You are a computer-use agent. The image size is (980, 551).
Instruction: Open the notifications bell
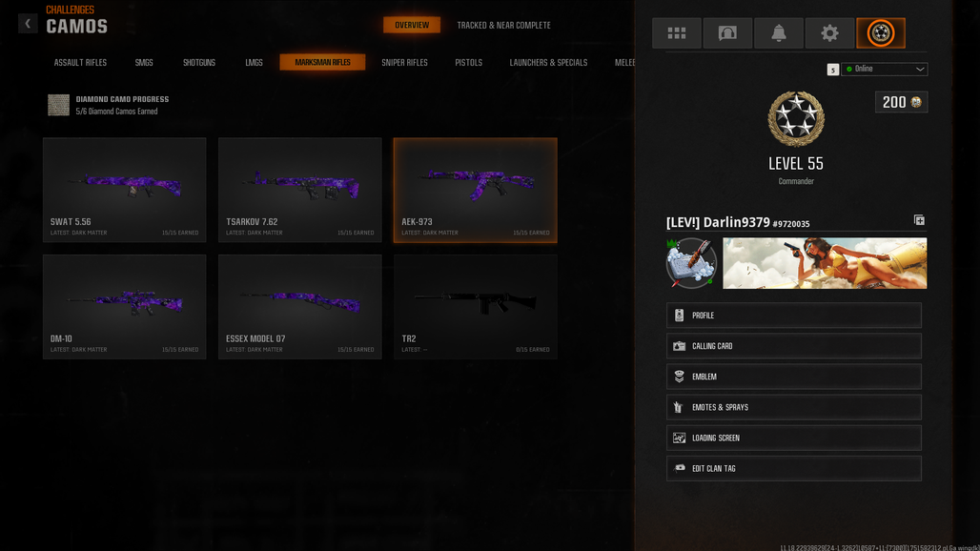[x=779, y=33]
